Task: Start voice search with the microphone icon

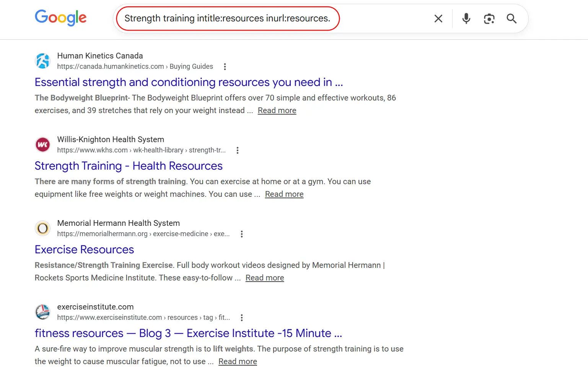Action: pyautogui.click(x=466, y=18)
